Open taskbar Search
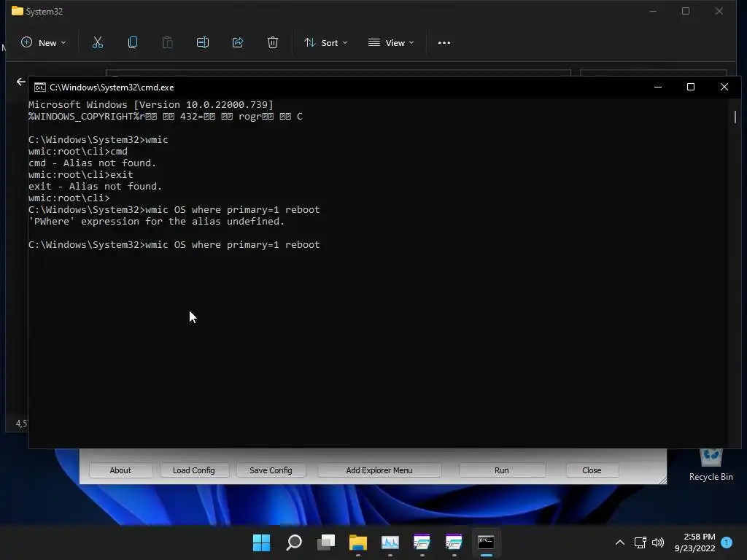Screen dimensions: 747x560 pyautogui.click(x=294, y=542)
